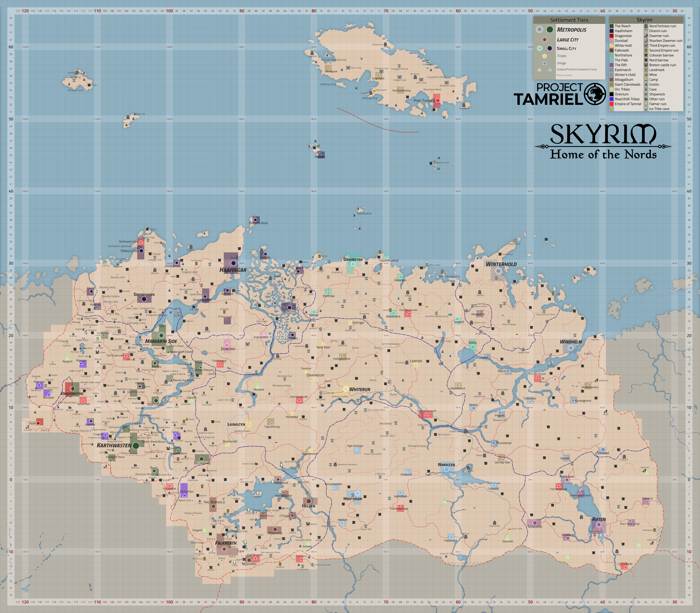Click the Windhelm city label

coord(571,342)
